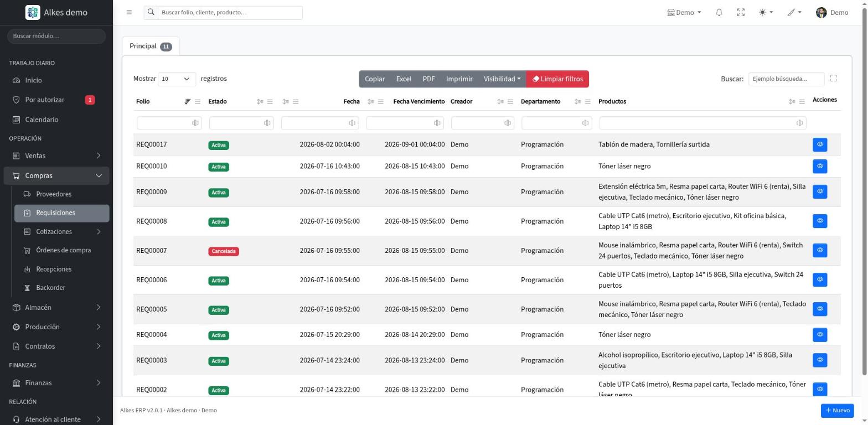This screenshot has width=868, height=425.
Task: Sort by the Folio column
Action: pyautogui.click(x=187, y=101)
